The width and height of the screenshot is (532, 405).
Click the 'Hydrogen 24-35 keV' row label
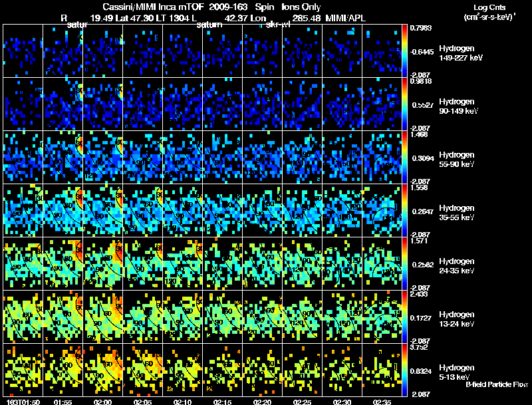[457, 266]
